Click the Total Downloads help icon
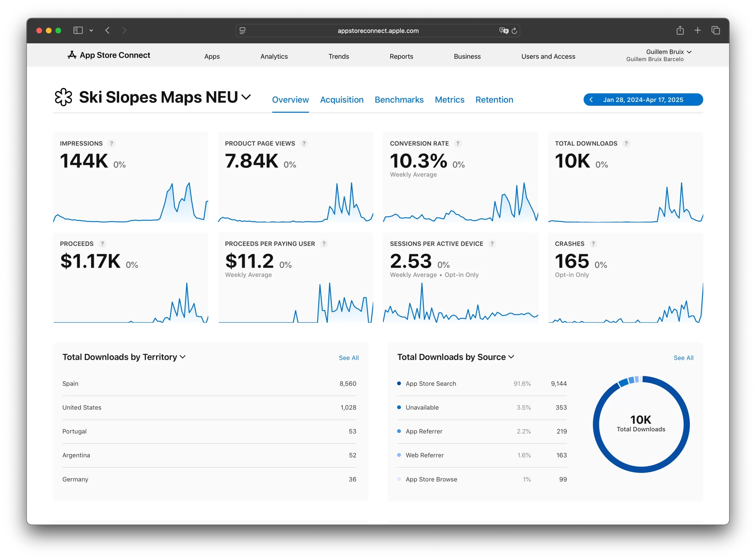This screenshot has height=560, width=756. point(626,143)
